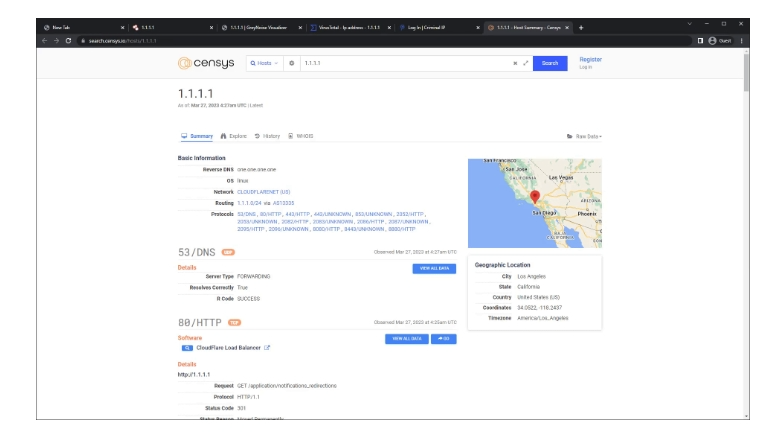
Task: Click the red map location pin
Action: 535,197
